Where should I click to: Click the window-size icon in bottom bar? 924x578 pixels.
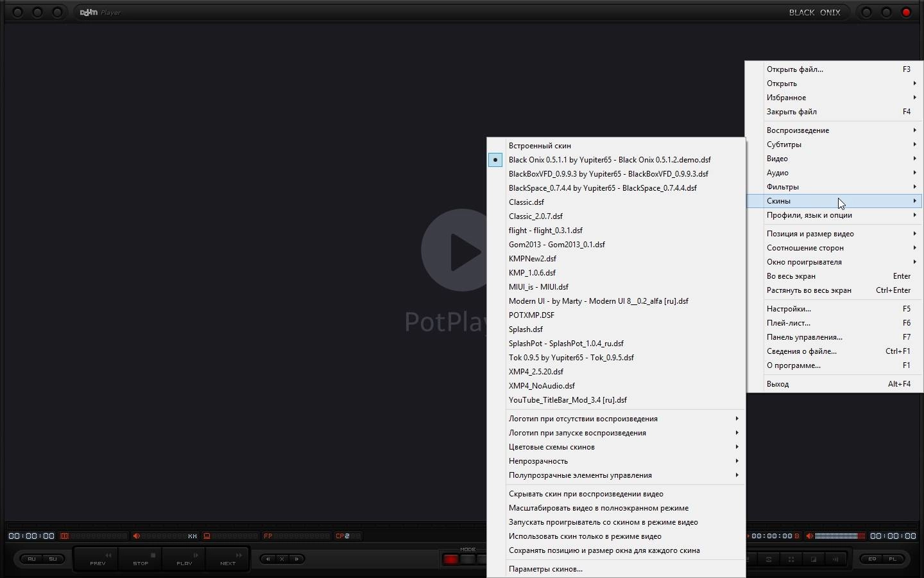point(813,559)
